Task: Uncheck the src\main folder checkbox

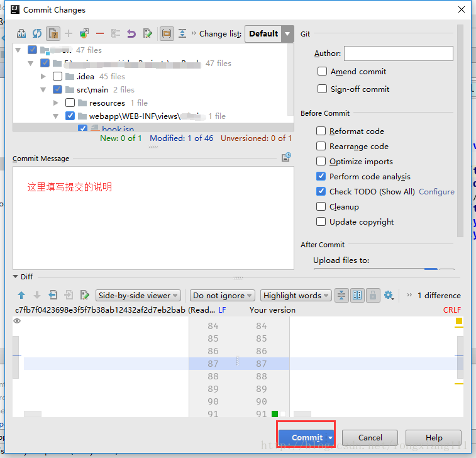Action: click(x=57, y=89)
